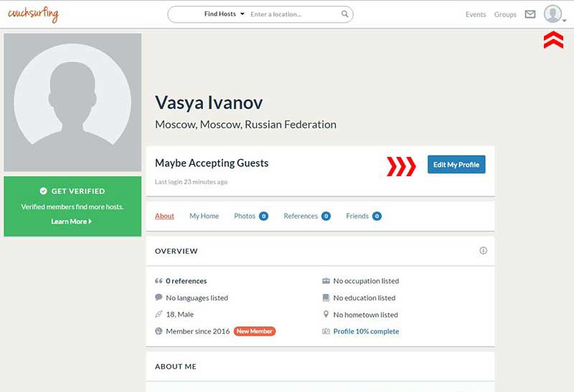Click the Edit My Profile button
The image size is (574, 392).
456,165
